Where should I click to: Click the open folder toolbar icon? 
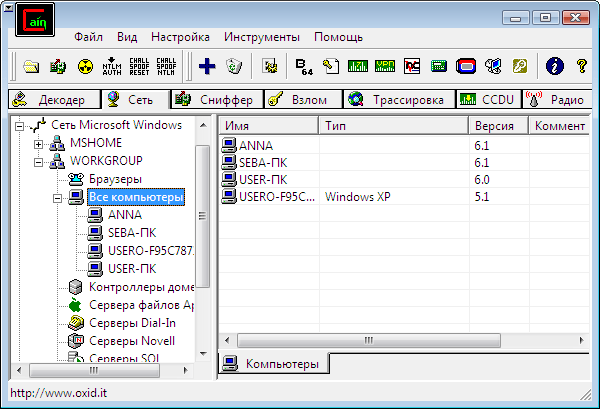pos(31,66)
